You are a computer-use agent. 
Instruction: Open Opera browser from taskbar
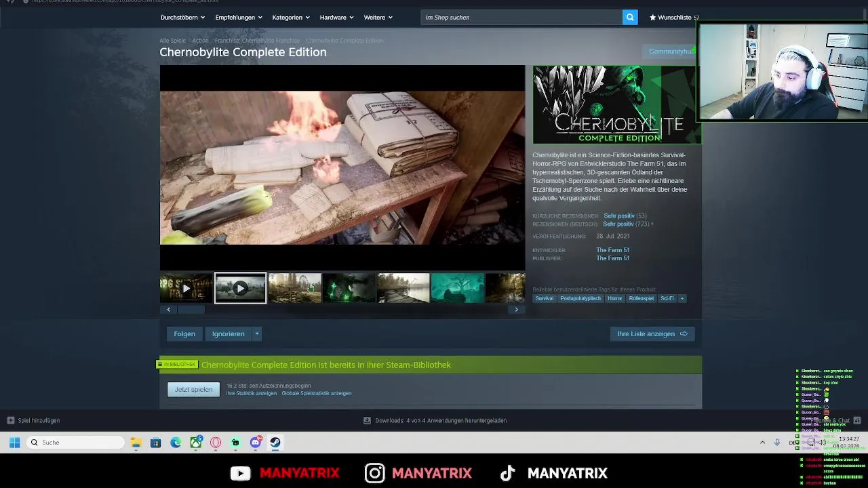pyautogui.click(x=216, y=443)
